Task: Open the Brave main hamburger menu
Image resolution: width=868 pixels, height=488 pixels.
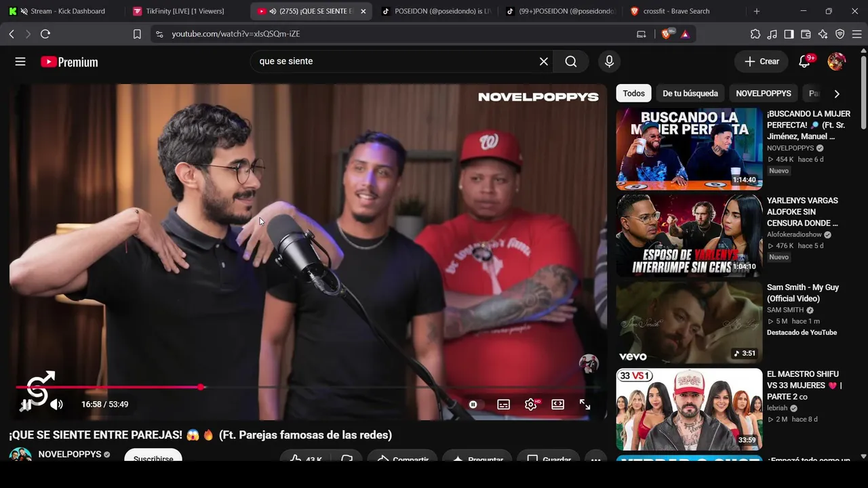Action: click(x=856, y=34)
